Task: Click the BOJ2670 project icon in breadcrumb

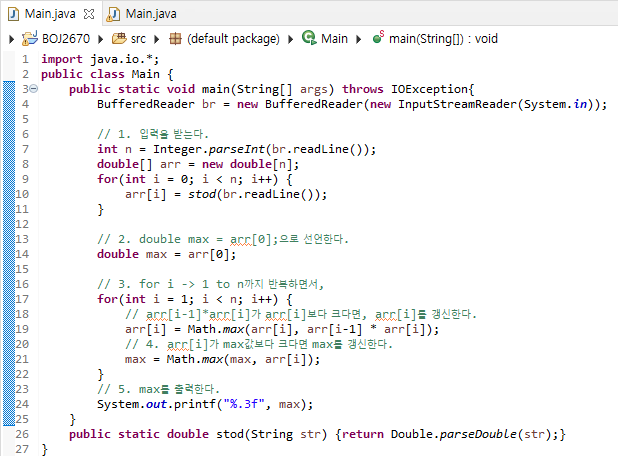Action: click(x=30, y=38)
